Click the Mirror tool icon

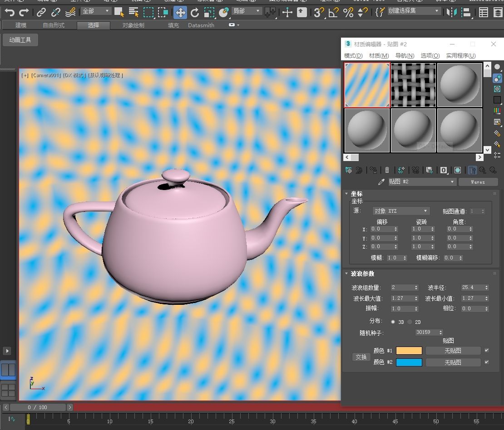coord(452,13)
